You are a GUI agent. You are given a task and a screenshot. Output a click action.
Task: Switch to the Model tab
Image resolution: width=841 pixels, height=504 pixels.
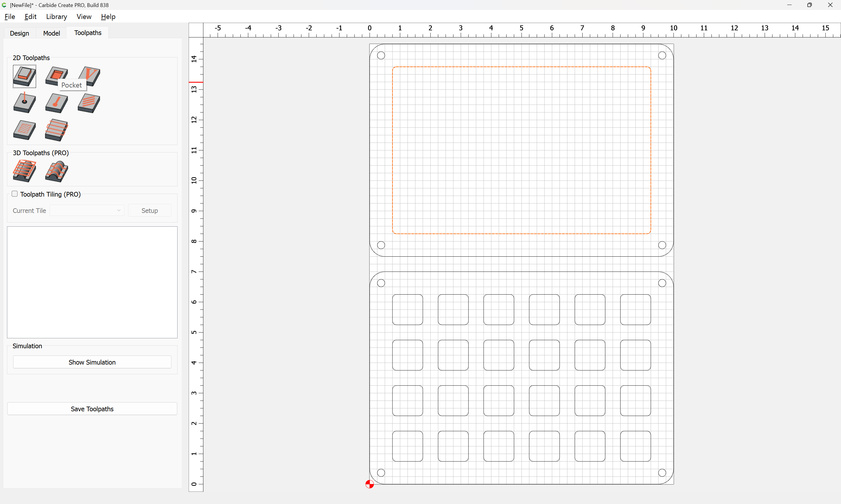coord(51,33)
